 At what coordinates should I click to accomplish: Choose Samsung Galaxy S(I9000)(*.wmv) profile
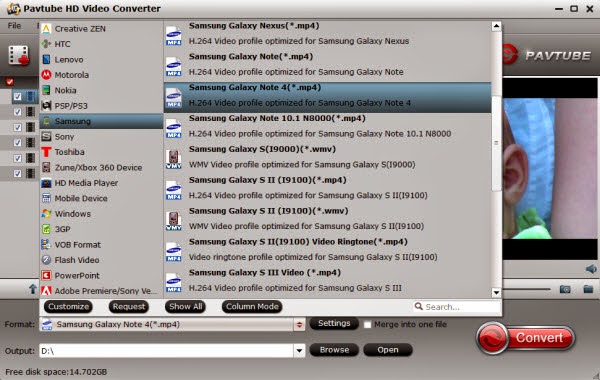(x=328, y=160)
